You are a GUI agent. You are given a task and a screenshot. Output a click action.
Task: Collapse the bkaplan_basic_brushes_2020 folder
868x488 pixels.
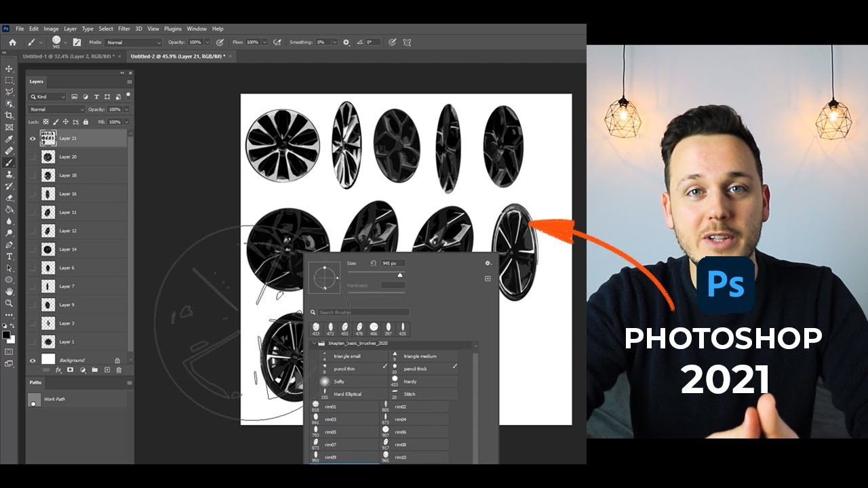point(313,344)
